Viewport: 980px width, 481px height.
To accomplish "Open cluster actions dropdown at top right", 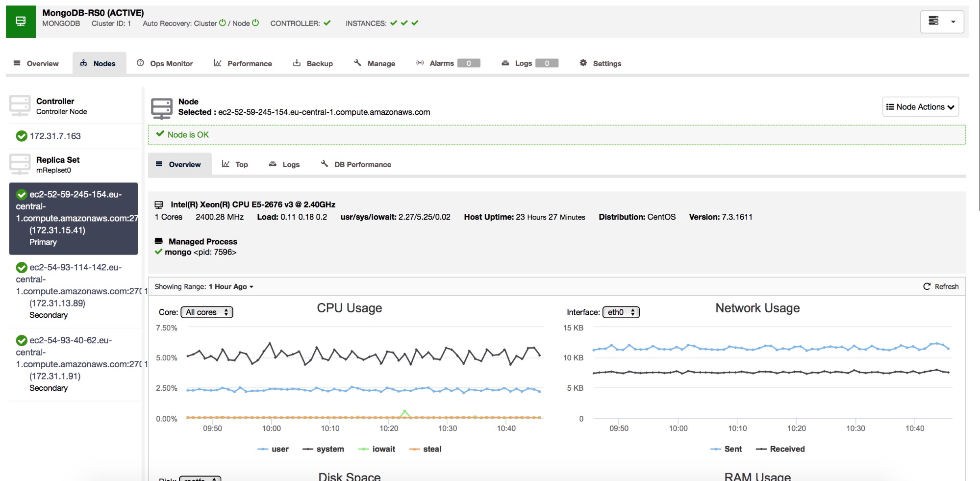I will 942,22.
